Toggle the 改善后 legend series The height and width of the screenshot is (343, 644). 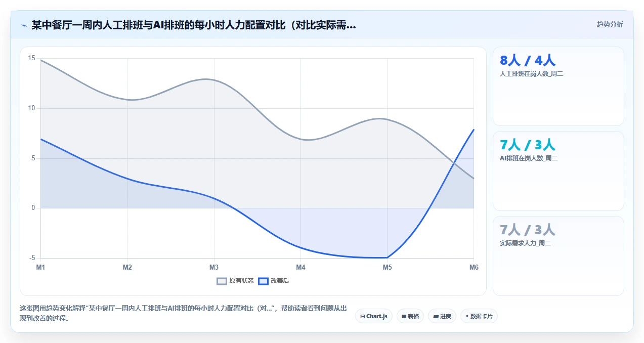[274, 281]
